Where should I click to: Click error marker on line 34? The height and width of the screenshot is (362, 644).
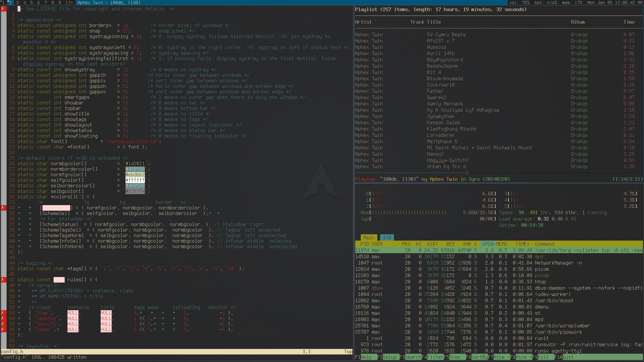3,208
